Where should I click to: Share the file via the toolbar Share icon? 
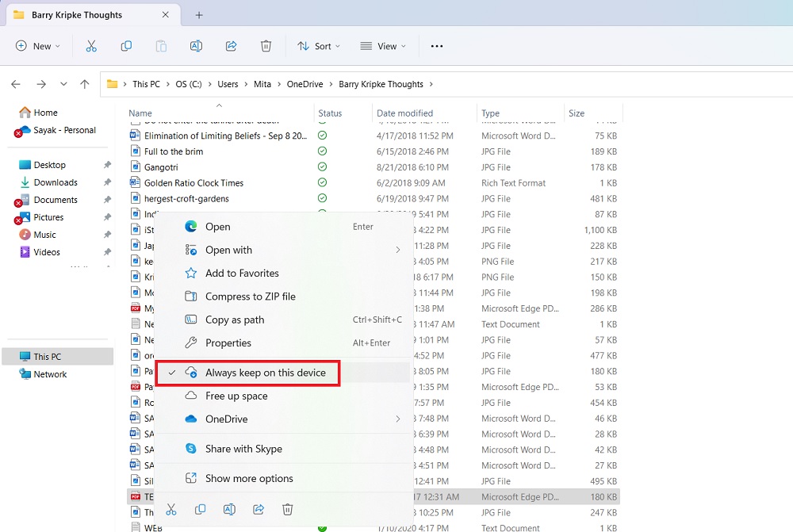point(231,46)
